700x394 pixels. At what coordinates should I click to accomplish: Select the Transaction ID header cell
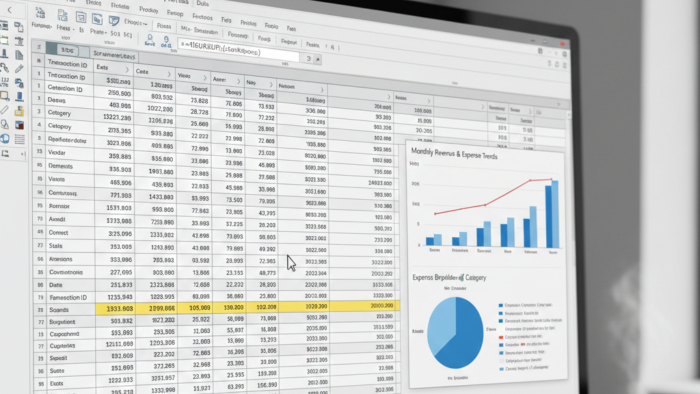[69, 63]
